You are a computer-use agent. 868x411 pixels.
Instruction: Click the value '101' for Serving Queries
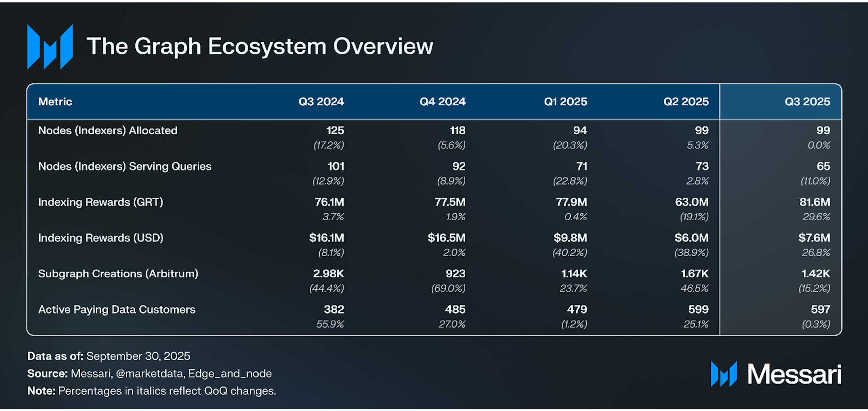coord(336,166)
